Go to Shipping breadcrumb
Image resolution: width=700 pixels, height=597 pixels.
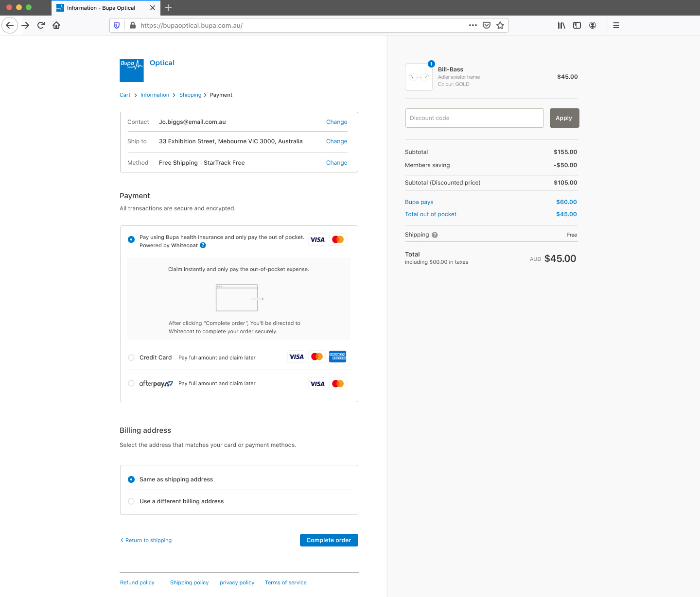[x=190, y=95]
